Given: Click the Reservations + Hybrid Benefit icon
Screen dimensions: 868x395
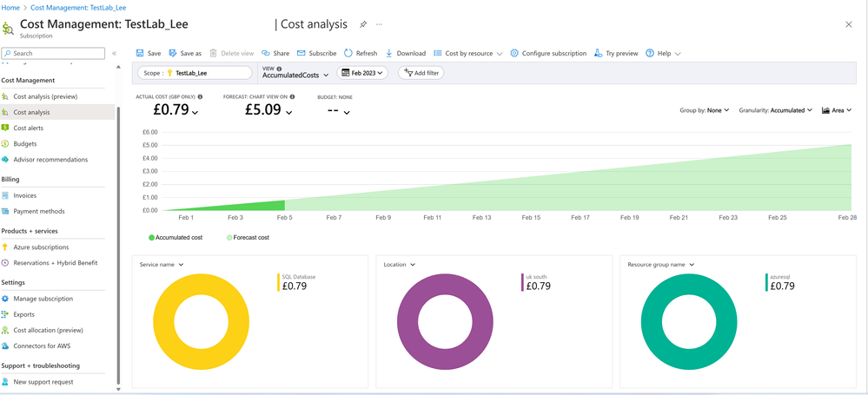Looking at the screenshot, I should (5, 263).
